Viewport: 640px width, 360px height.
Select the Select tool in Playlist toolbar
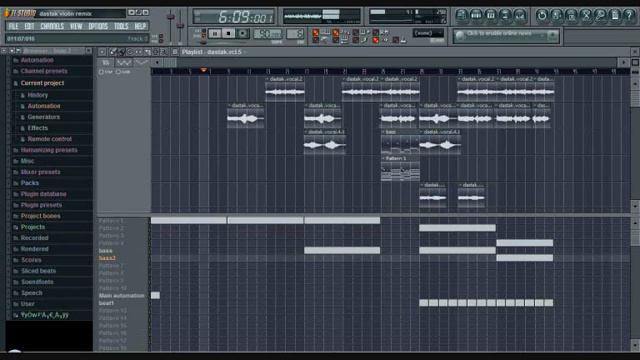click(x=156, y=52)
